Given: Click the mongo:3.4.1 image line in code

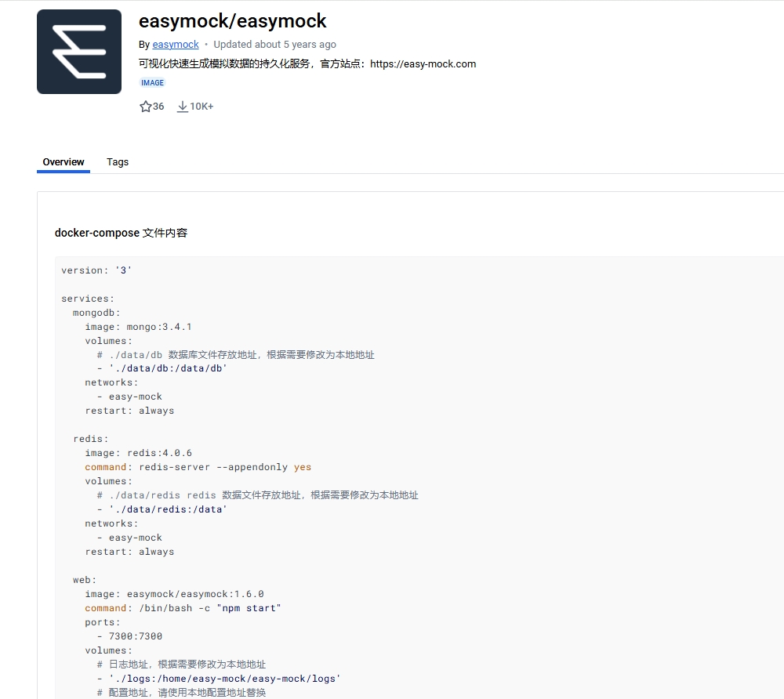Looking at the screenshot, I should click(x=140, y=326).
